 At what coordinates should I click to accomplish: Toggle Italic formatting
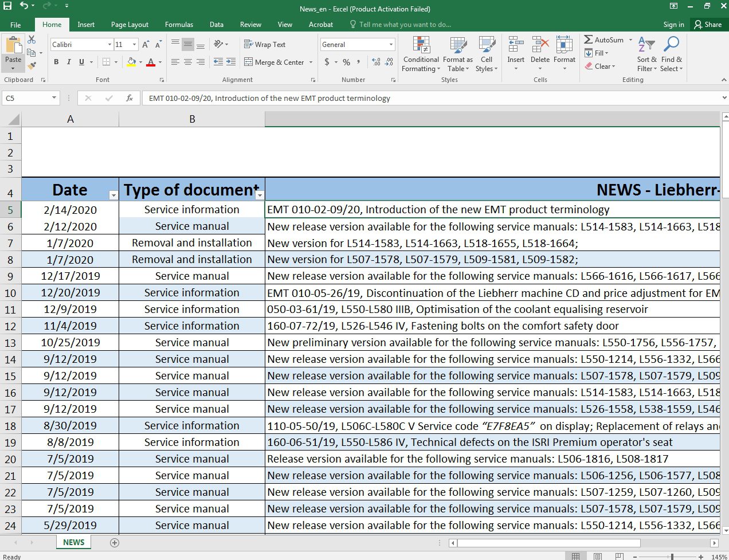pyautogui.click(x=69, y=62)
